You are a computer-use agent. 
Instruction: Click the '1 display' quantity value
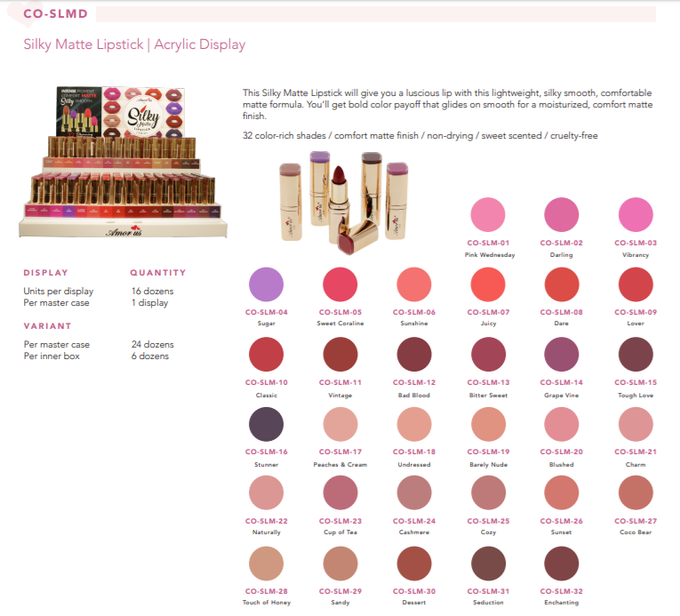click(x=150, y=303)
